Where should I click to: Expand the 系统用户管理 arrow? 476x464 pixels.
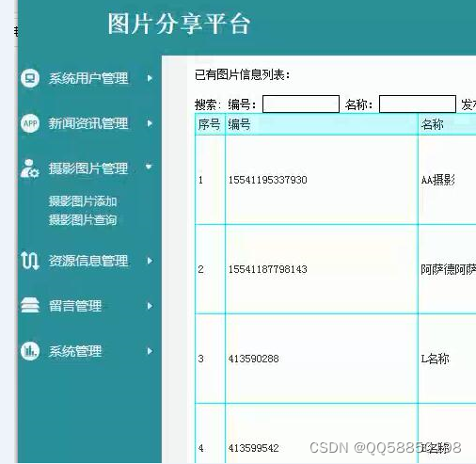click(x=150, y=78)
